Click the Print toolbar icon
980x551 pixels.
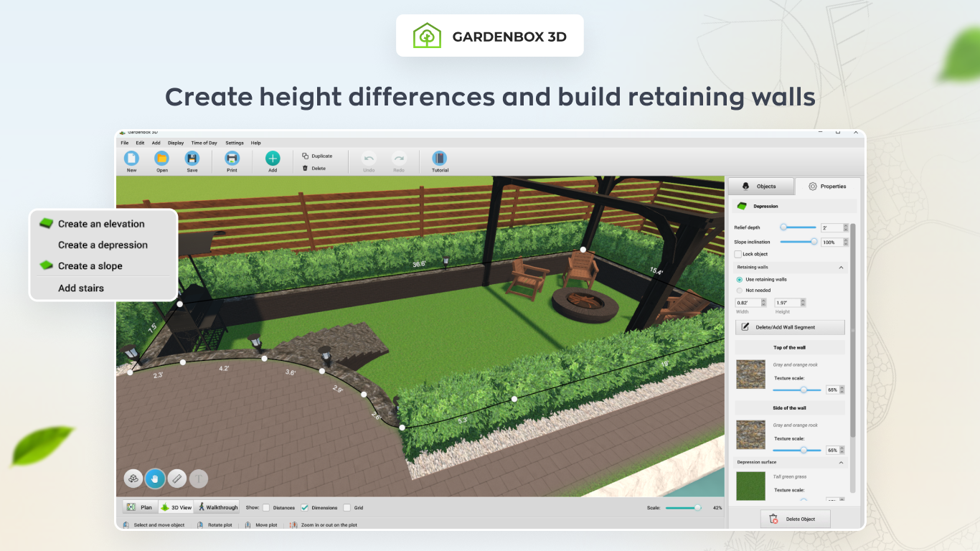[x=232, y=159]
